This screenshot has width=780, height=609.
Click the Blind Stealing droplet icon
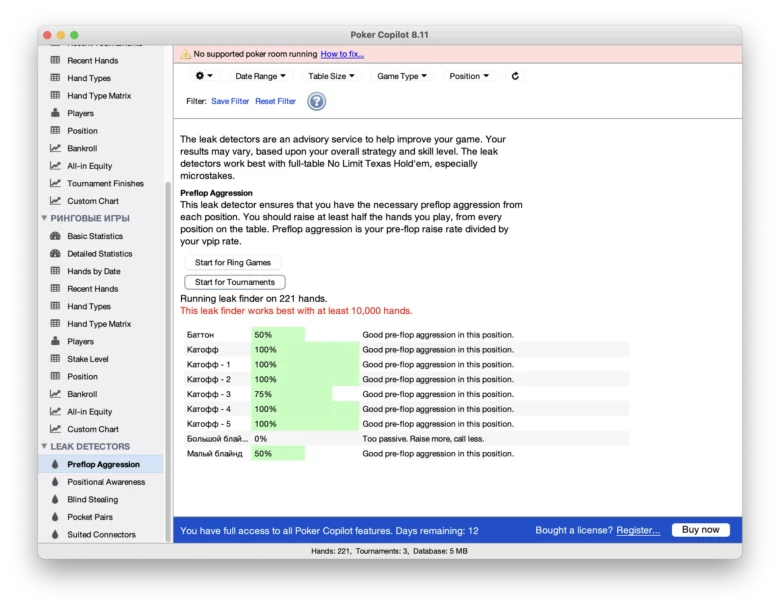[x=55, y=500]
